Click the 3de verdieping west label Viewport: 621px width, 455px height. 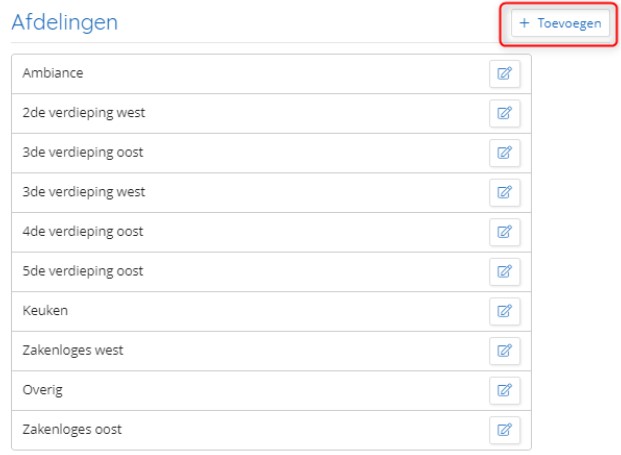(x=84, y=192)
